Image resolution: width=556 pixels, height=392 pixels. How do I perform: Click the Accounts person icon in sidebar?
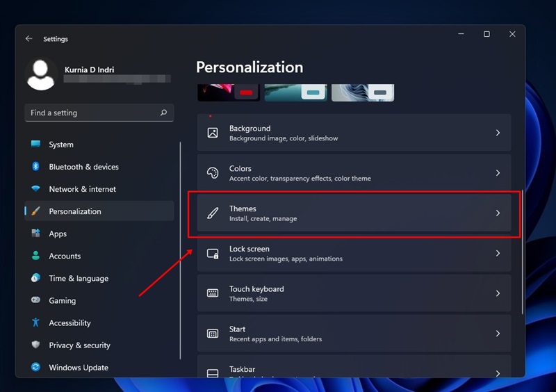[x=35, y=255]
